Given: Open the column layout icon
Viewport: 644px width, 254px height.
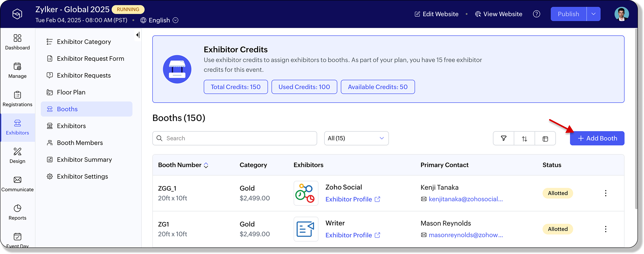Looking at the screenshot, I should 545,138.
